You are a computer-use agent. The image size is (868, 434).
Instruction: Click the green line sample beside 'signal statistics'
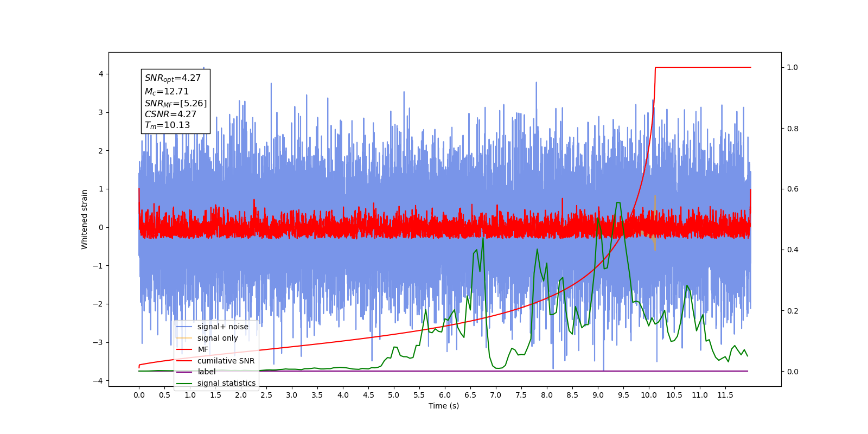pyautogui.click(x=184, y=383)
